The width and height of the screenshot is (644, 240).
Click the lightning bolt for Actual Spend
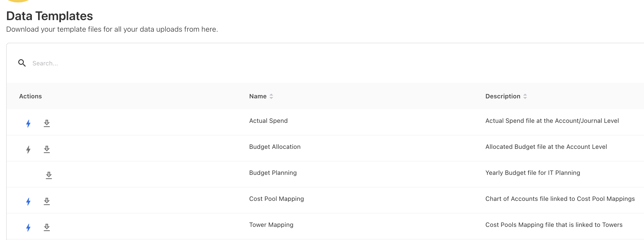28,123
